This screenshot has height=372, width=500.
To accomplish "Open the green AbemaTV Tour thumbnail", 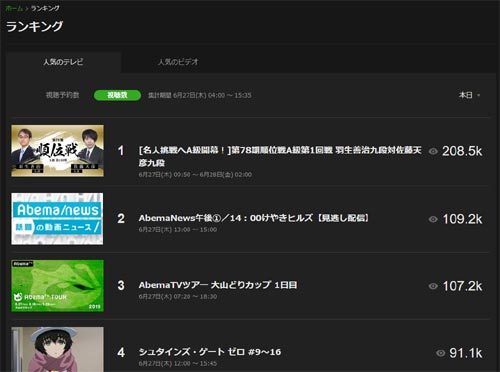I will click(57, 286).
